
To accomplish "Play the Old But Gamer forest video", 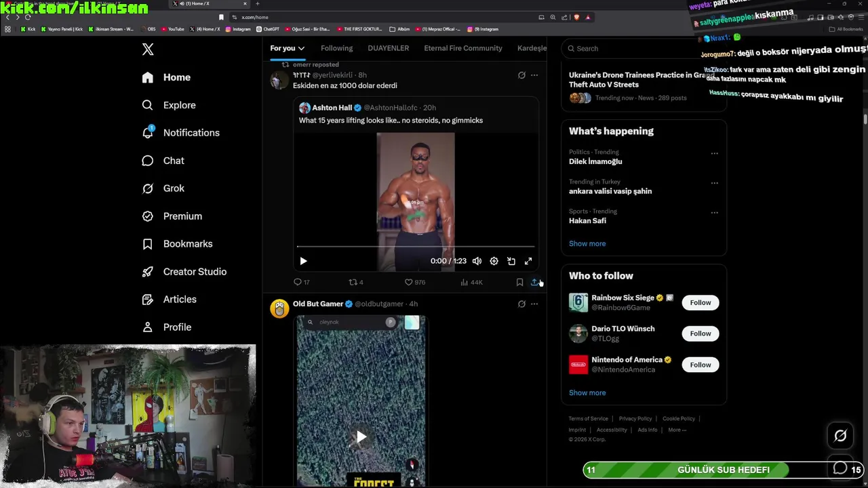I will [361, 436].
